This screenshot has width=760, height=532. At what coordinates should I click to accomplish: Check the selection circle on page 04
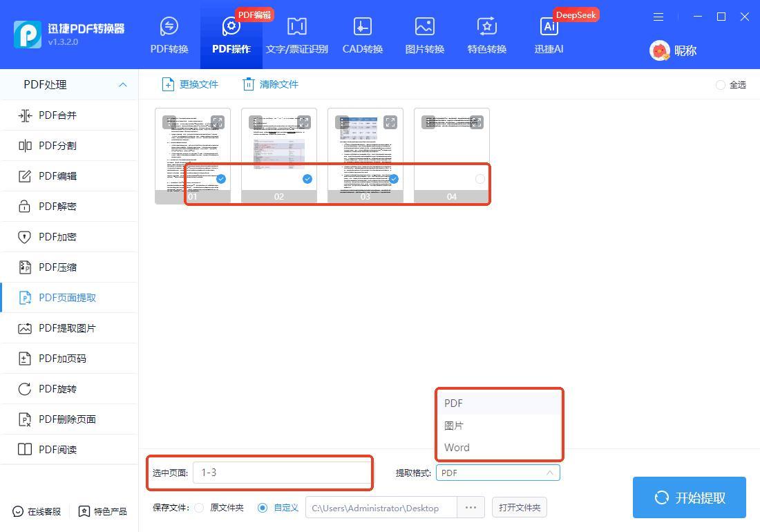click(480, 179)
